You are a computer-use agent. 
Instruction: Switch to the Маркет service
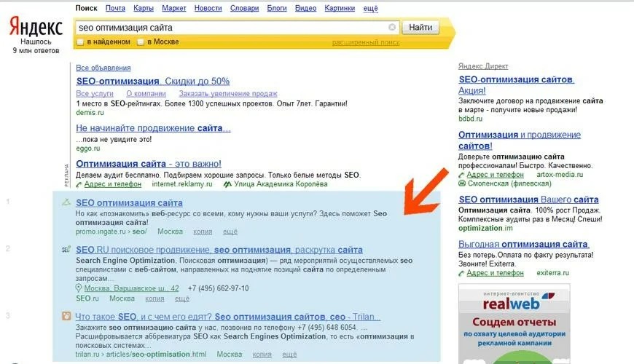click(174, 8)
